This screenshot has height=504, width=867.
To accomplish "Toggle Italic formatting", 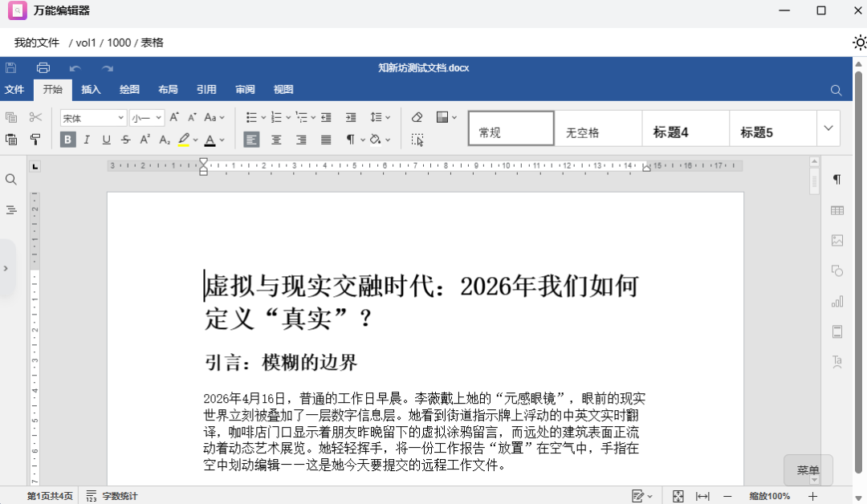I will [x=86, y=140].
